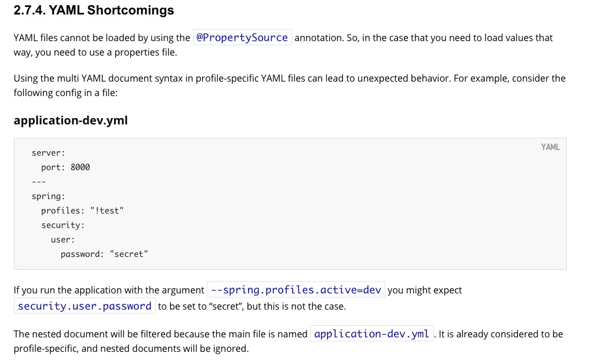591x364 pixels.
Task: Click the security.user.password inline code
Action: point(85,306)
